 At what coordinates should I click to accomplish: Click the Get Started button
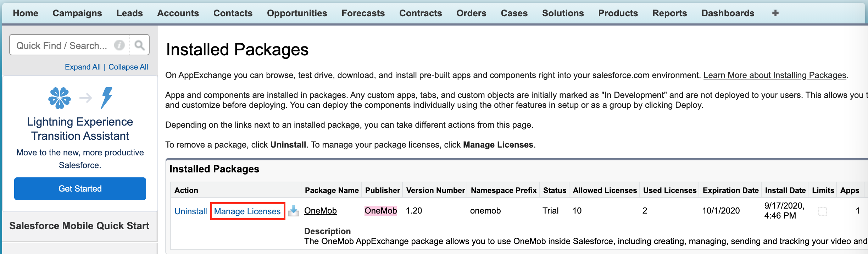pos(80,189)
